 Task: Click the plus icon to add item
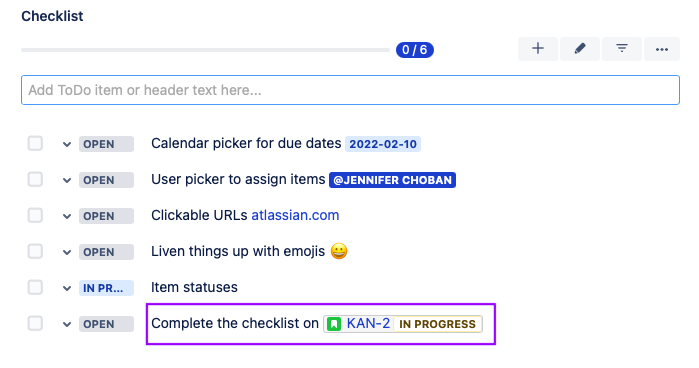(538, 49)
